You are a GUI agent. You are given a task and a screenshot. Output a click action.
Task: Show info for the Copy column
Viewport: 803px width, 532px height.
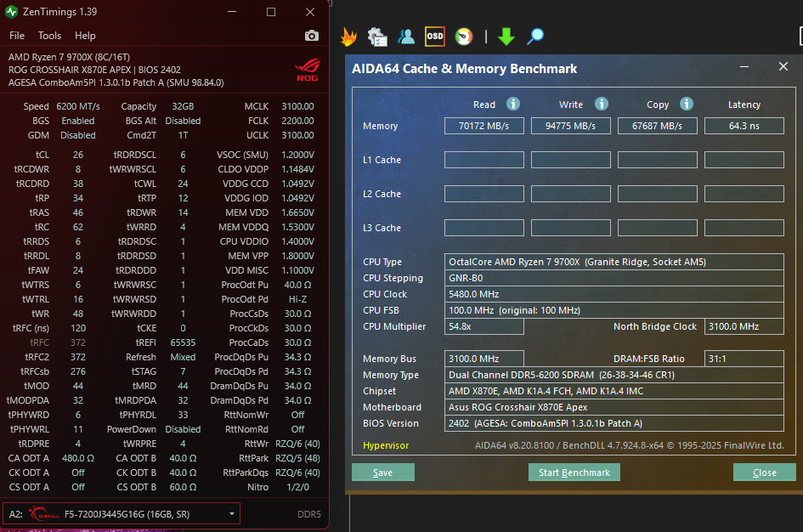coord(687,104)
